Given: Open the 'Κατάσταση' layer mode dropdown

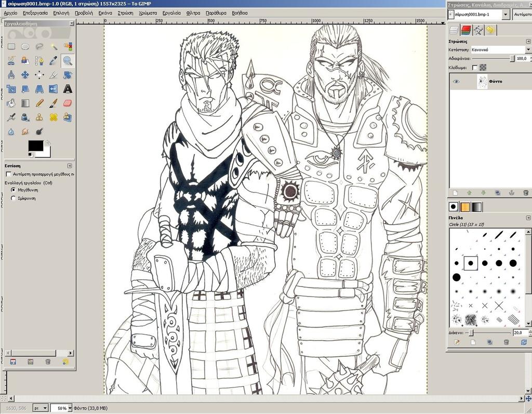Looking at the screenshot, I should [x=500, y=49].
